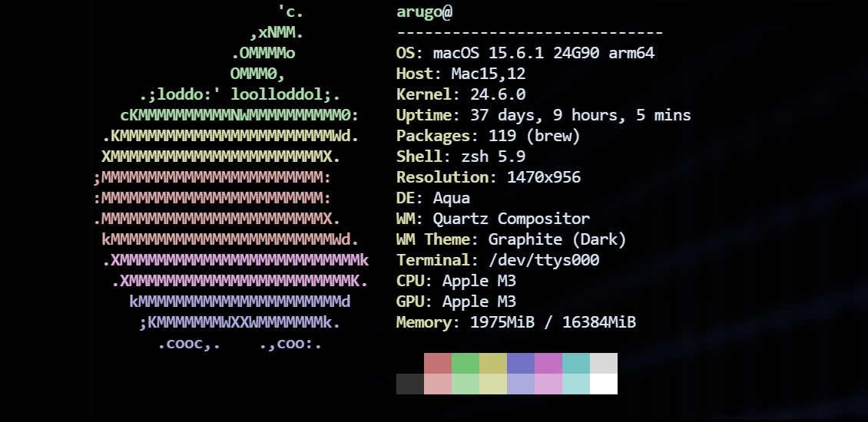
Task: Select the value "Graphite (Dark)"
Action: pos(558,239)
